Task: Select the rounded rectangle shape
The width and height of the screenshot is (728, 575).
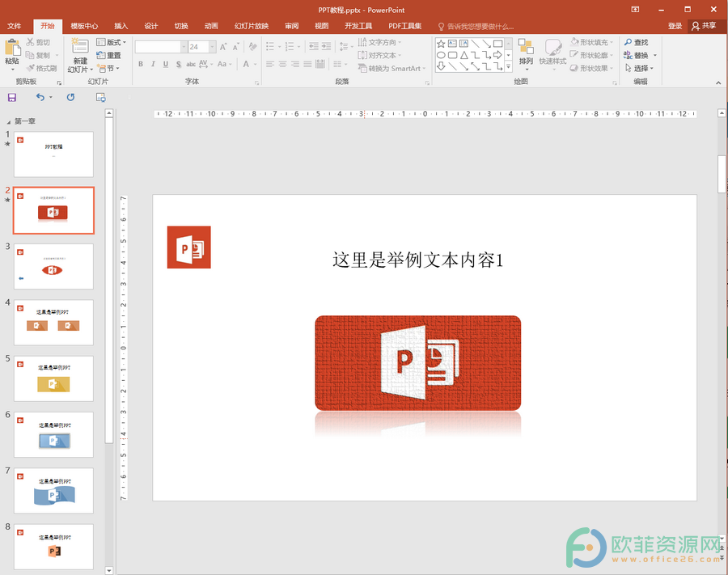Action: [x=452, y=55]
